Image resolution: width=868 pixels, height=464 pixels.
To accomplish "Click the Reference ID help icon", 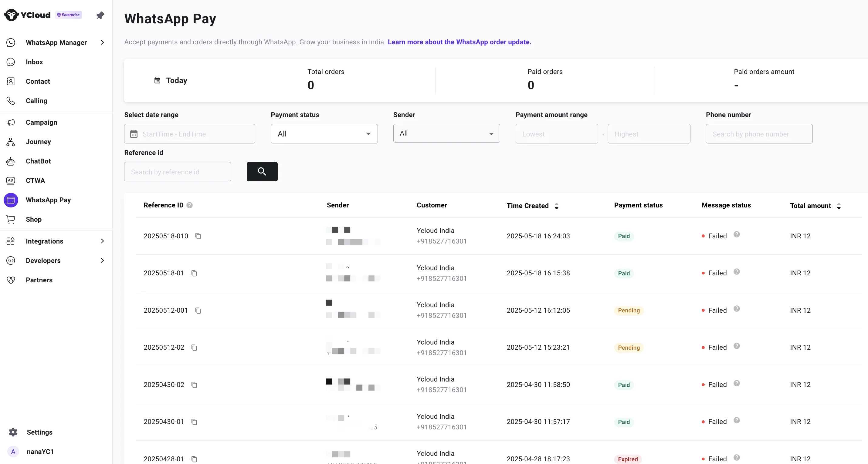I will click(x=189, y=205).
